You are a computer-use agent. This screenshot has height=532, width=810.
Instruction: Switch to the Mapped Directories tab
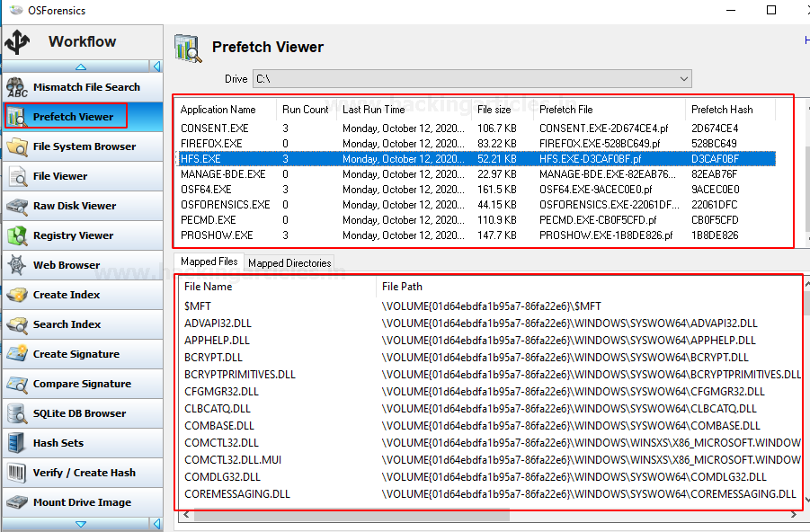289,263
